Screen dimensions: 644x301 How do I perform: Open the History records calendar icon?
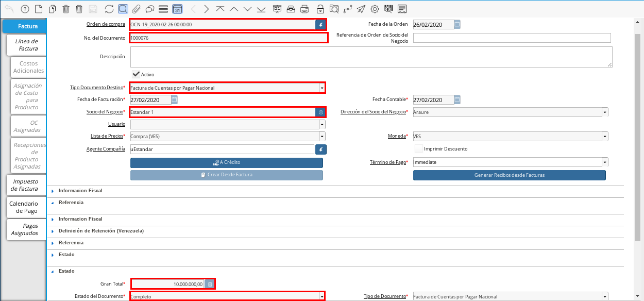[x=177, y=9]
